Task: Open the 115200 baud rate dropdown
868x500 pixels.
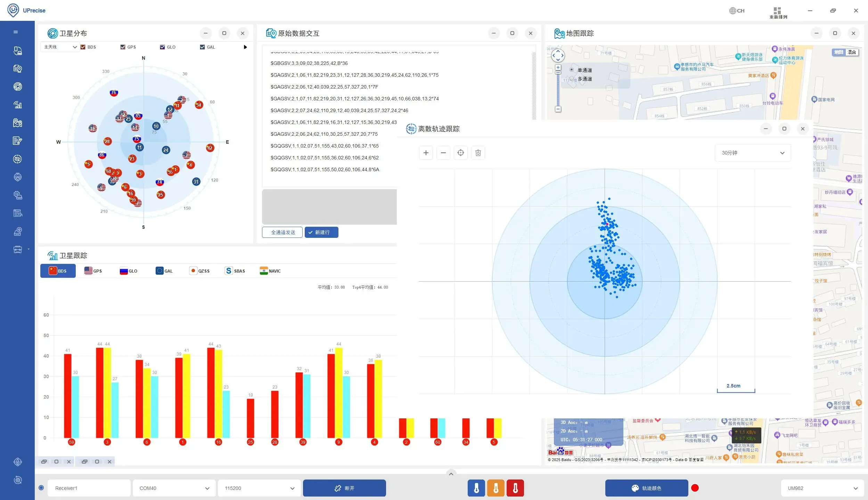Action: 259,488
